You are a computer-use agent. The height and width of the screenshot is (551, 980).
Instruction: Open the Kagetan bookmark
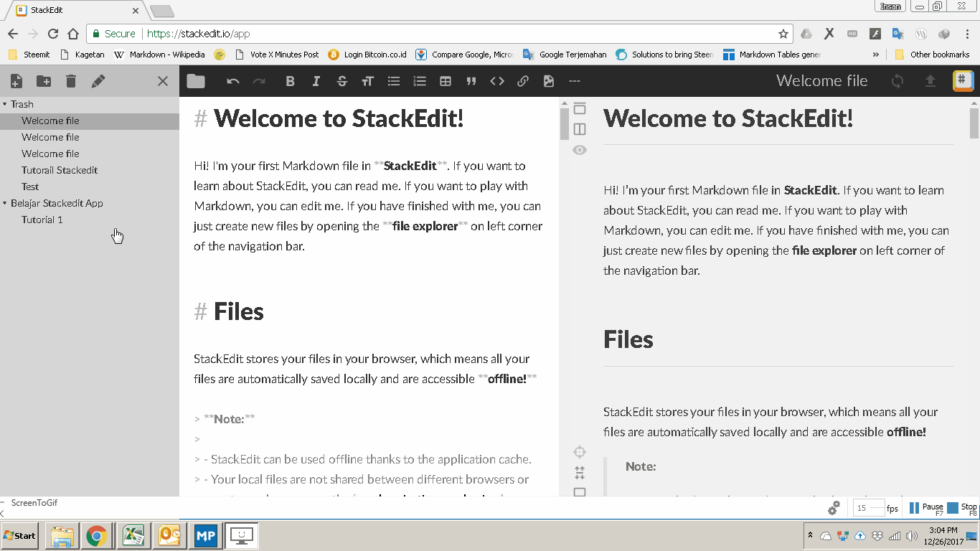[83, 55]
